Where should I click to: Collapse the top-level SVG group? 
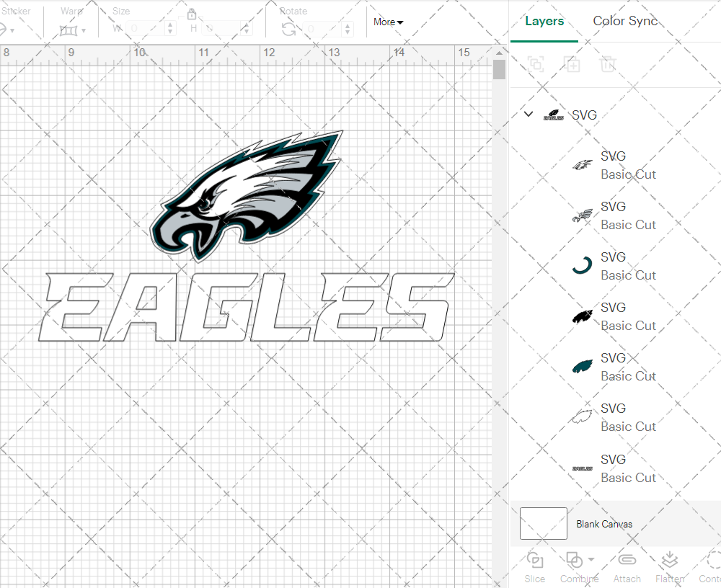(x=528, y=114)
